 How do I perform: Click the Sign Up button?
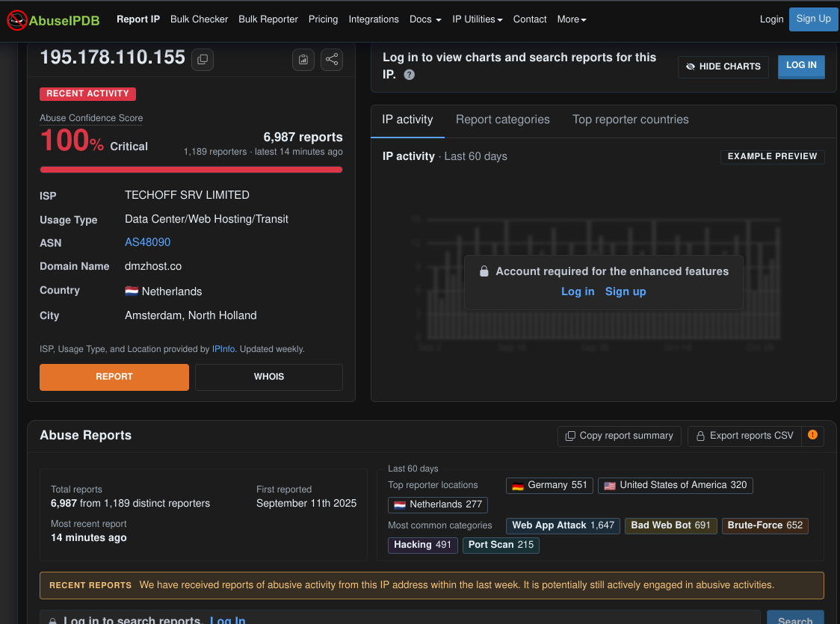coord(813,19)
